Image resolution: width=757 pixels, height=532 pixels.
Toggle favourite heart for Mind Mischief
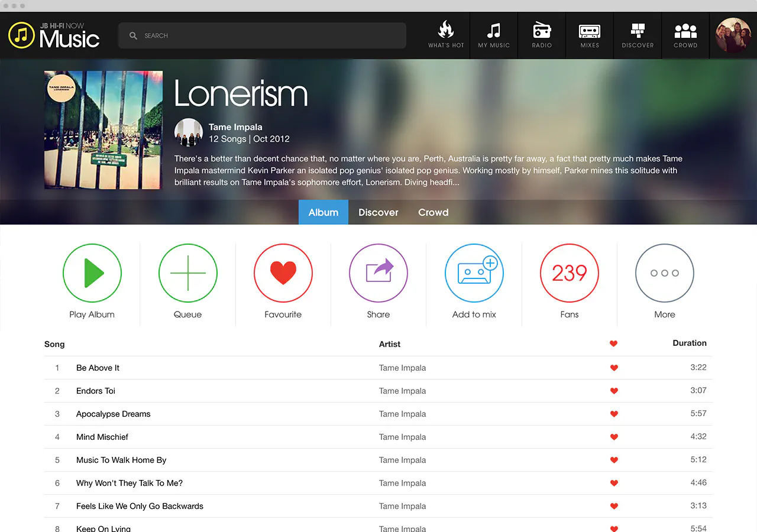point(614,437)
